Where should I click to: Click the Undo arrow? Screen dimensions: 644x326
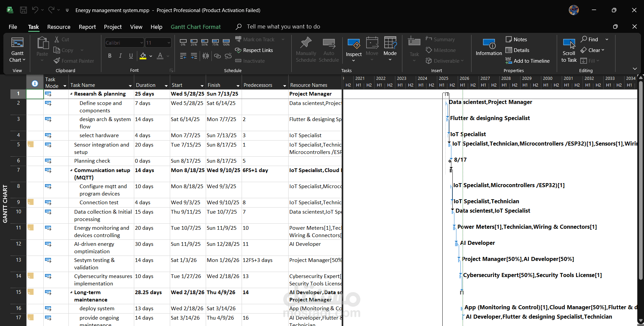35,10
